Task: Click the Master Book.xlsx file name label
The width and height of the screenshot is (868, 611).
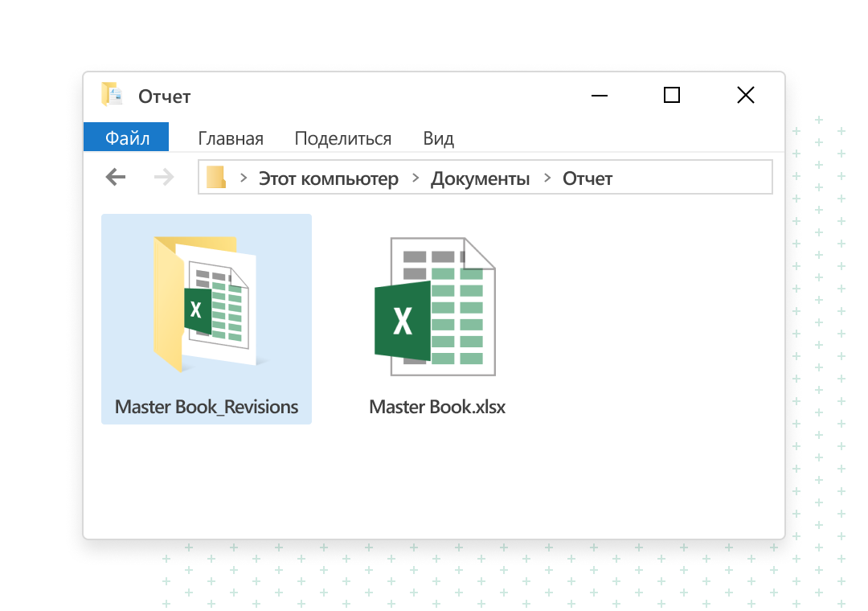Action: pyautogui.click(x=437, y=407)
